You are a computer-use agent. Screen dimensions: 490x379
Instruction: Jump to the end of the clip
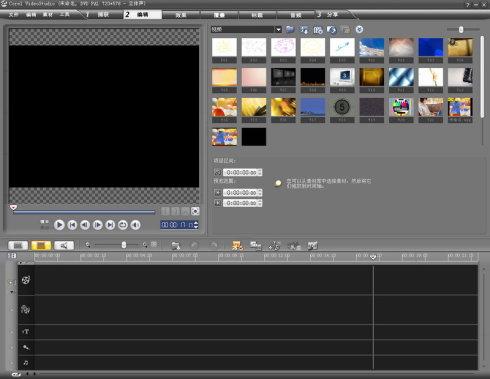pos(110,225)
